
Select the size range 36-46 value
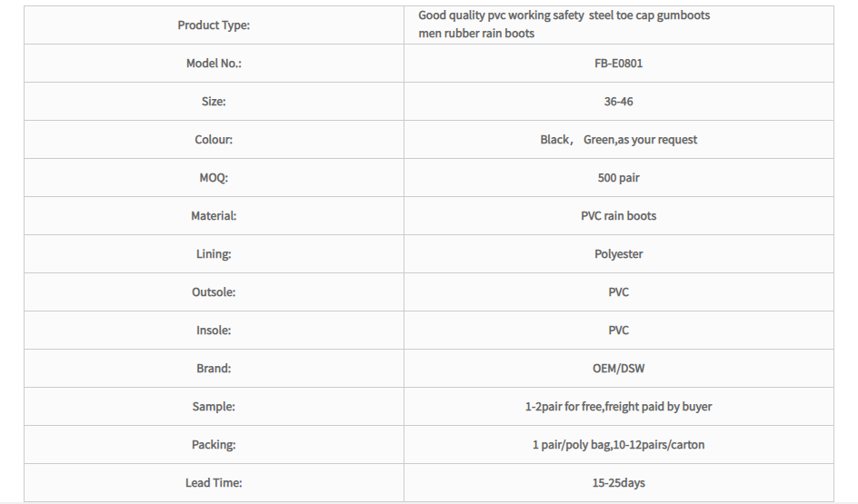[x=618, y=102]
